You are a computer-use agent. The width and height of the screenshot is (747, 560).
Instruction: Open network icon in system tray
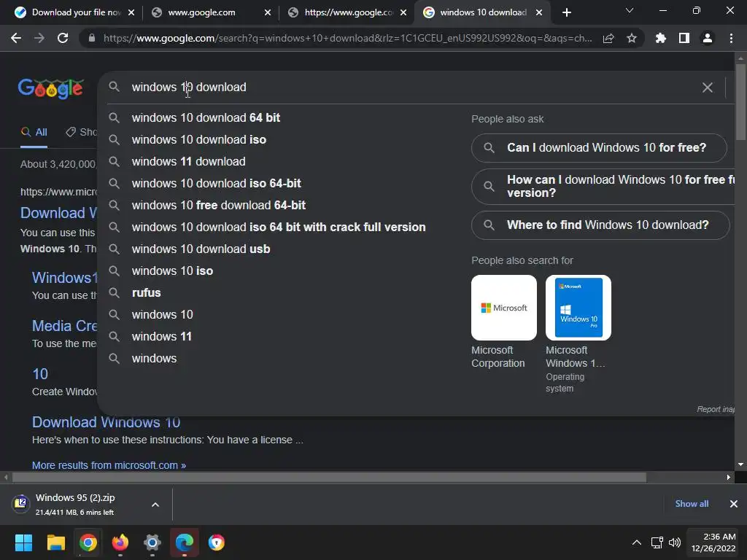(657, 542)
